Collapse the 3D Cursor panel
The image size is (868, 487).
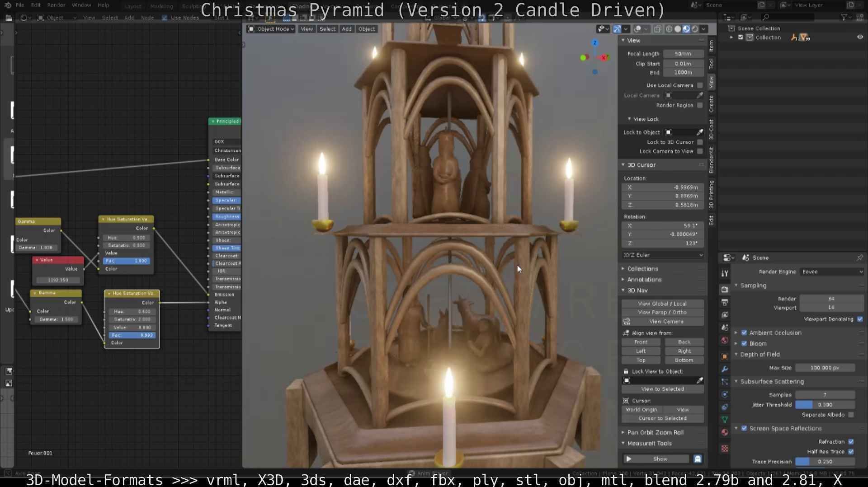click(641, 165)
